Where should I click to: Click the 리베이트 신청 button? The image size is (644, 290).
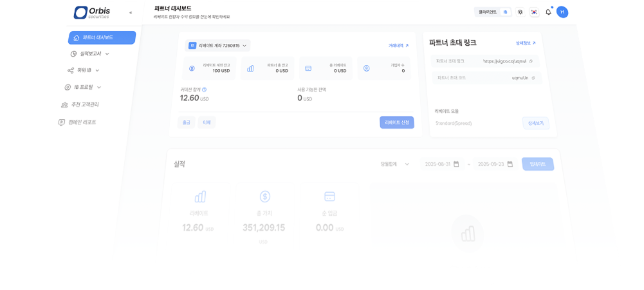point(396,122)
